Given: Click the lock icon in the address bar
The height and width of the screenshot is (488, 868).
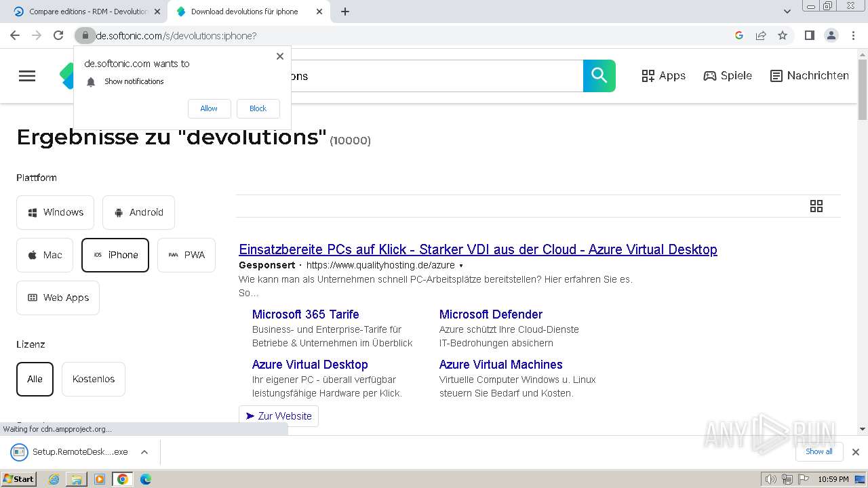Looking at the screenshot, I should [85, 35].
